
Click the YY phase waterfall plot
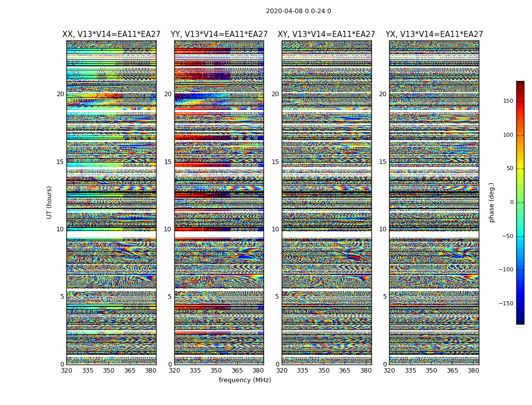[219, 202]
